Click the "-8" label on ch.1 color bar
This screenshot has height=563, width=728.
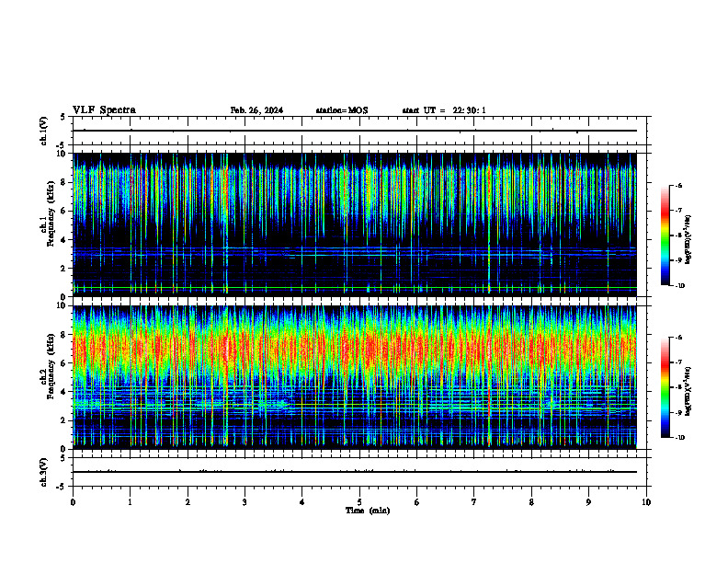click(x=678, y=236)
